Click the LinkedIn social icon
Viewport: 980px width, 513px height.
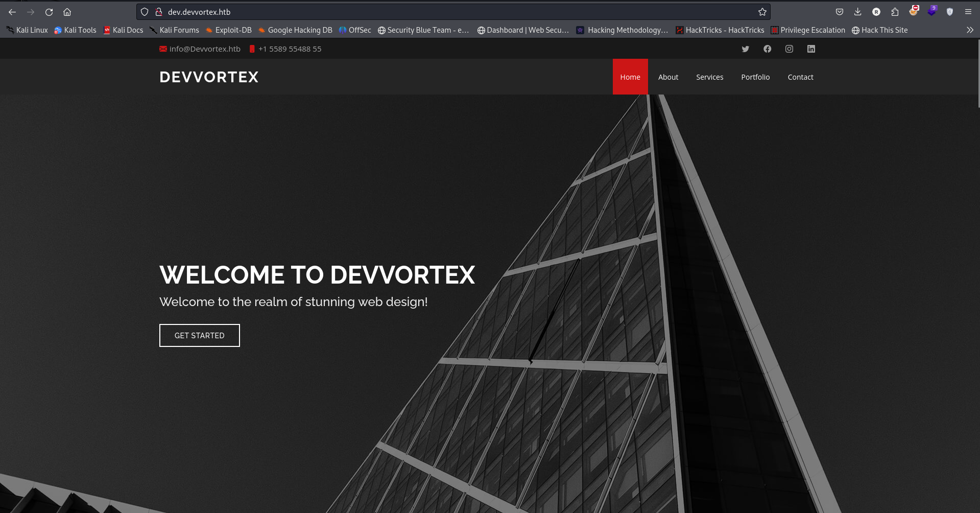pos(811,49)
